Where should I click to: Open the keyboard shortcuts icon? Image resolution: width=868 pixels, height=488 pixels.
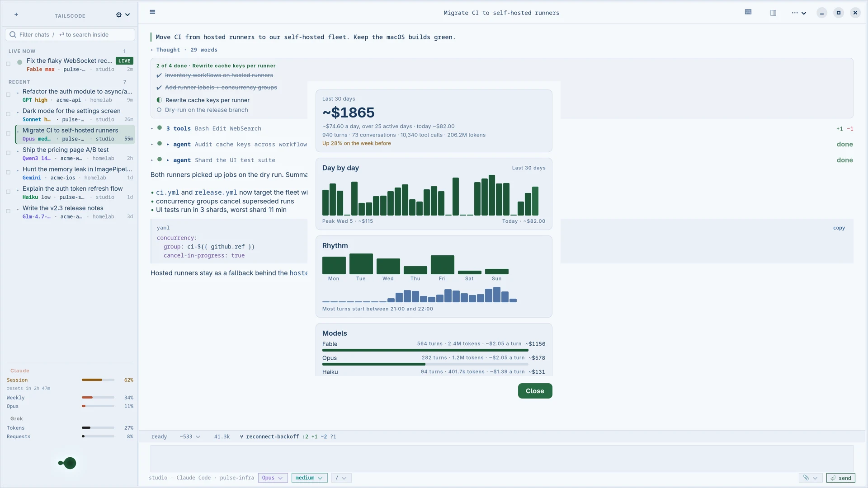coord(748,12)
